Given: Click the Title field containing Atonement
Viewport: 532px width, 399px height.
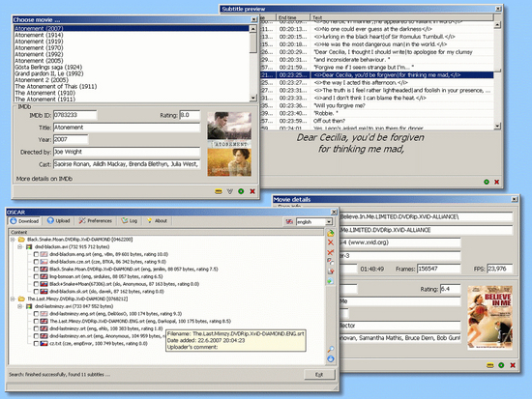Looking at the screenshot, I should 127,128.
